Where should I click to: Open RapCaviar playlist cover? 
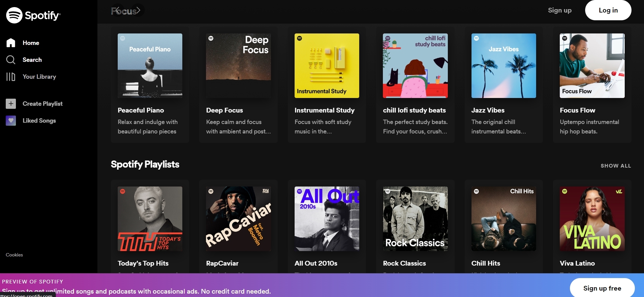[238, 219]
